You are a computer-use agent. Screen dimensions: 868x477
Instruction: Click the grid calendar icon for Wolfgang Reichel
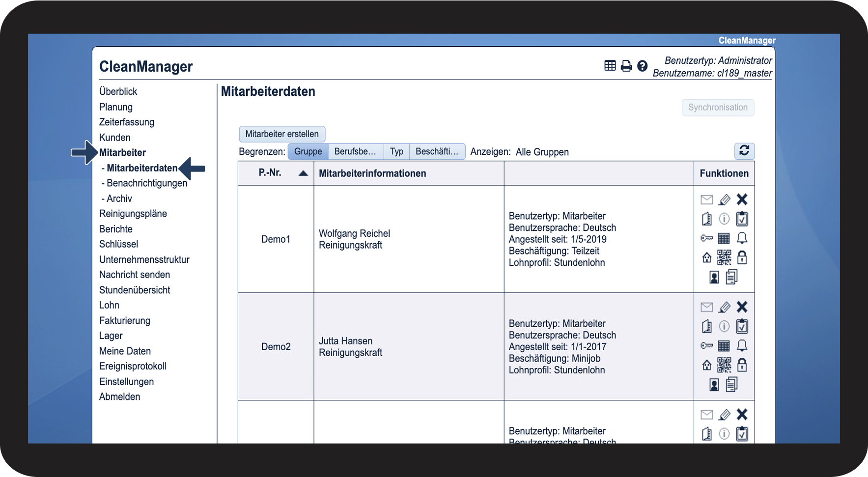pyautogui.click(x=724, y=238)
